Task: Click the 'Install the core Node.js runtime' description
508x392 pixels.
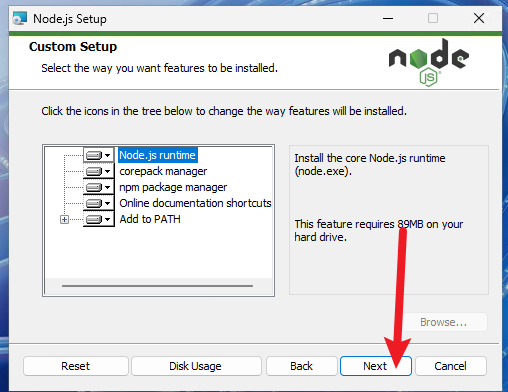Action: pyautogui.click(x=370, y=164)
